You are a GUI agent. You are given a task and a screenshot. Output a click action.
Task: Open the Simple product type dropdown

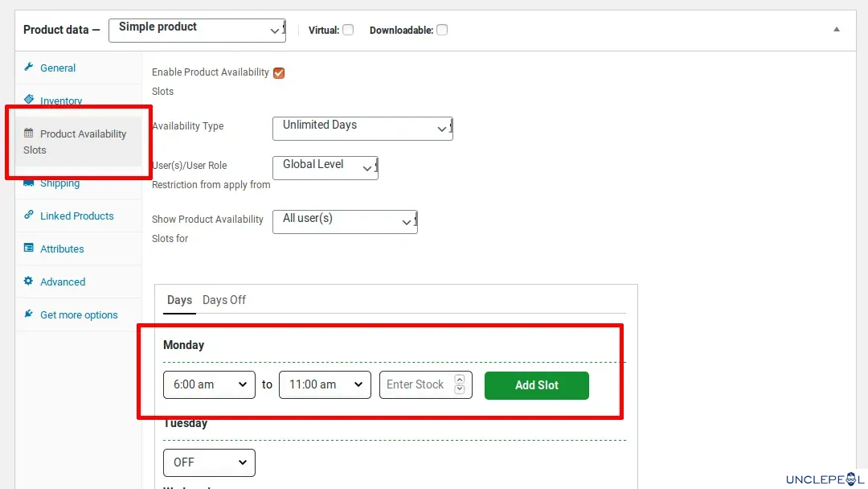(197, 30)
